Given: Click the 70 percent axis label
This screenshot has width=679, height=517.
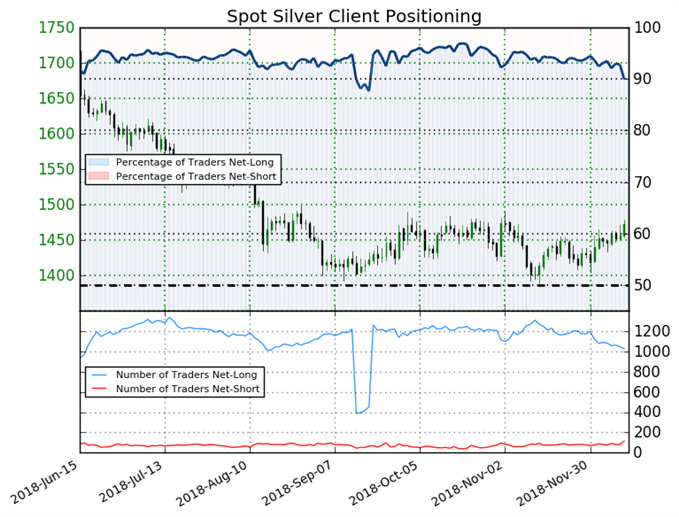Looking at the screenshot, I should coord(643,183).
